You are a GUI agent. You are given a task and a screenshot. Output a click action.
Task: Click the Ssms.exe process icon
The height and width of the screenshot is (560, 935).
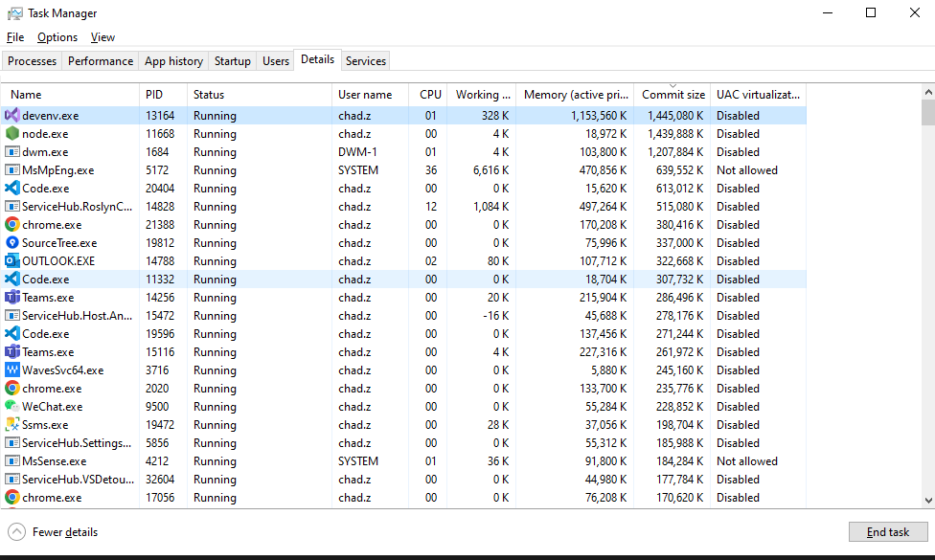12,425
